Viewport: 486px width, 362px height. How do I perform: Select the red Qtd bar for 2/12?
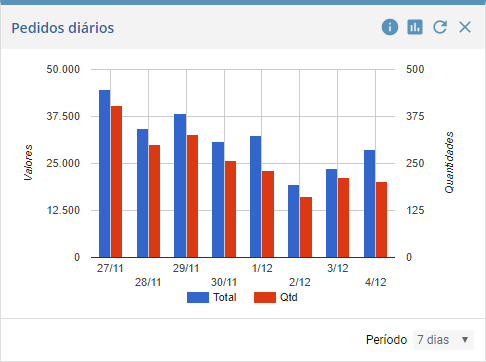pyautogui.click(x=306, y=227)
